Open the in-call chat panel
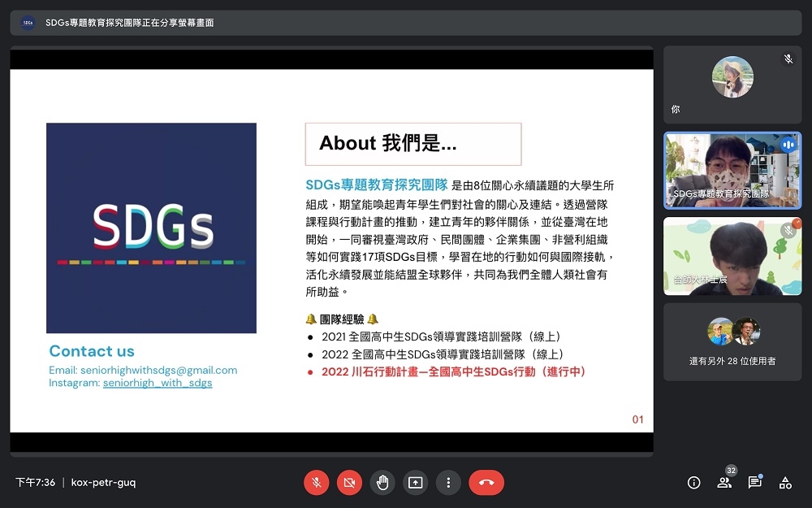This screenshot has width=812, height=508. pyautogui.click(x=754, y=483)
